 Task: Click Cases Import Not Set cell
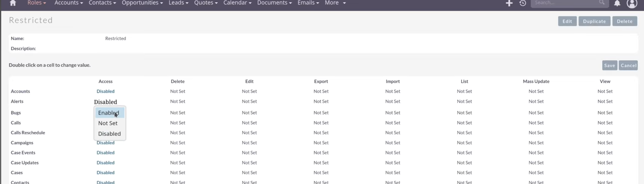point(393,172)
